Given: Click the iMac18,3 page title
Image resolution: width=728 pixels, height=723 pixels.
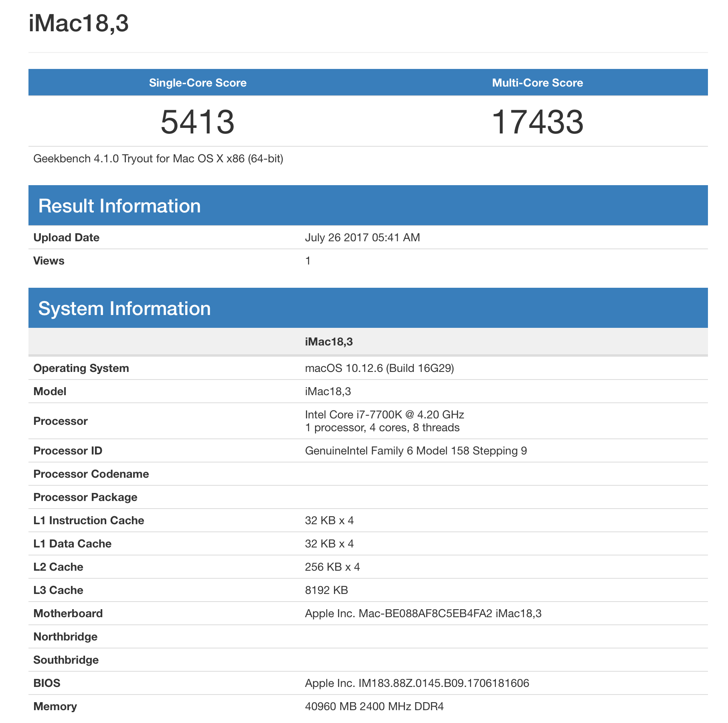Looking at the screenshot, I should tap(79, 23).
